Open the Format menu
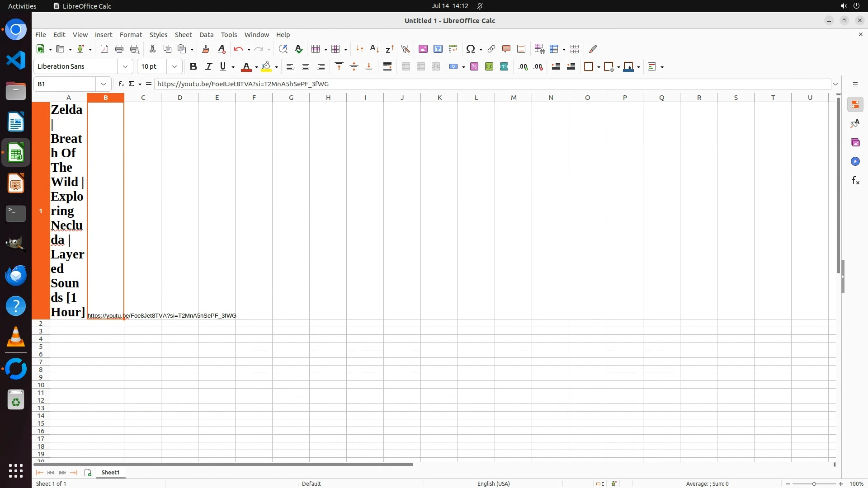 pyautogui.click(x=131, y=35)
